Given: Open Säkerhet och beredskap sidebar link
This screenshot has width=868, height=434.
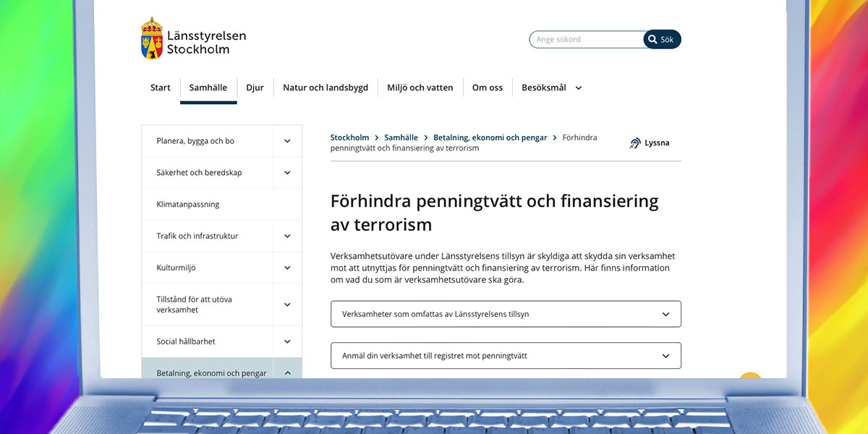Looking at the screenshot, I should click(199, 173).
